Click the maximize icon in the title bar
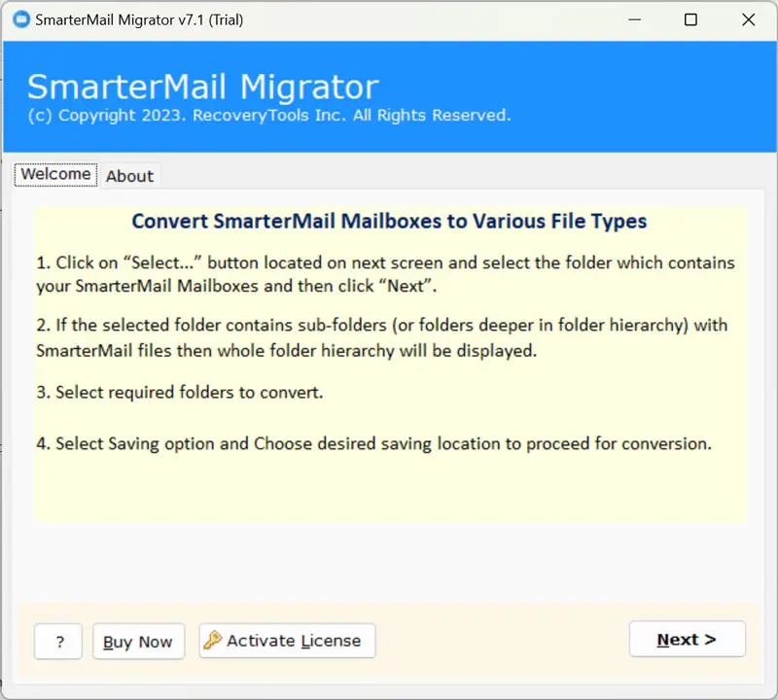The height and width of the screenshot is (700, 778). click(x=691, y=19)
